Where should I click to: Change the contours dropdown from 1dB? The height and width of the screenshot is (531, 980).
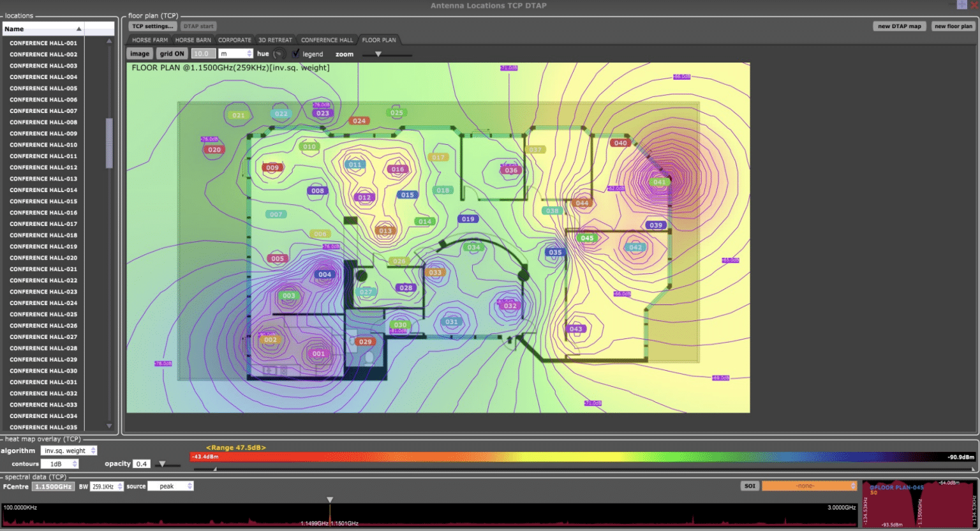(x=59, y=463)
